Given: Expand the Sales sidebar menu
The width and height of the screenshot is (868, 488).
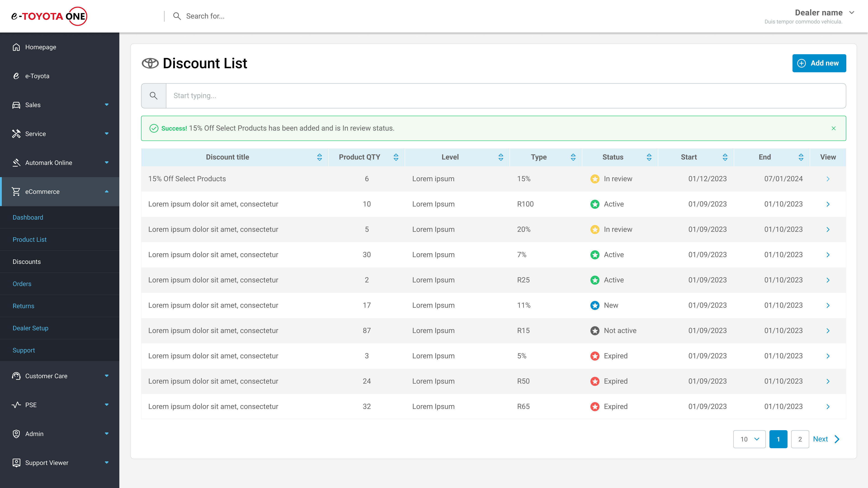Looking at the screenshot, I should (106, 105).
